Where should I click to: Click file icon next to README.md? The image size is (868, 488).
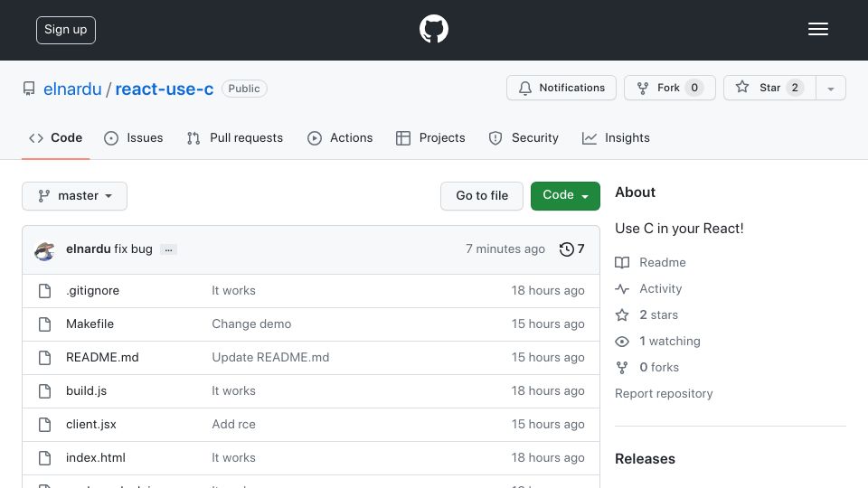pyautogui.click(x=45, y=358)
